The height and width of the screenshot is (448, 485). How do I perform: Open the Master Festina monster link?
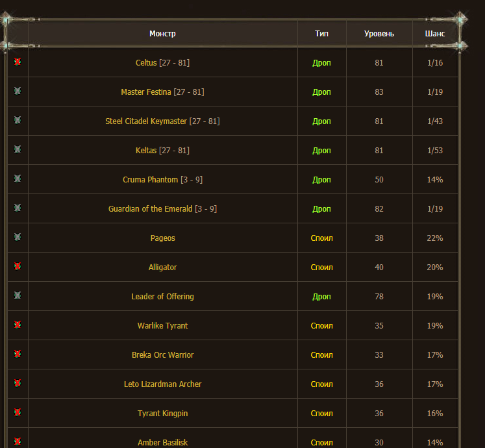(x=145, y=92)
